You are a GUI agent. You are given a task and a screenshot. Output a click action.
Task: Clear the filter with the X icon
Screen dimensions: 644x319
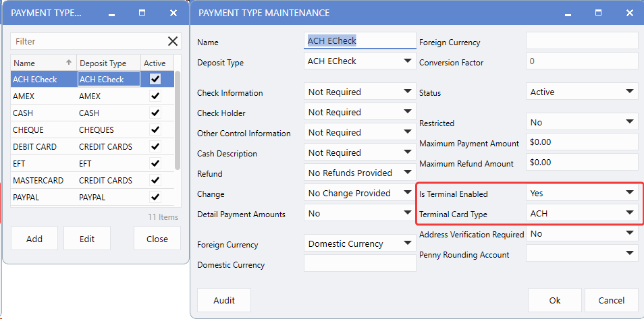[173, 41]
